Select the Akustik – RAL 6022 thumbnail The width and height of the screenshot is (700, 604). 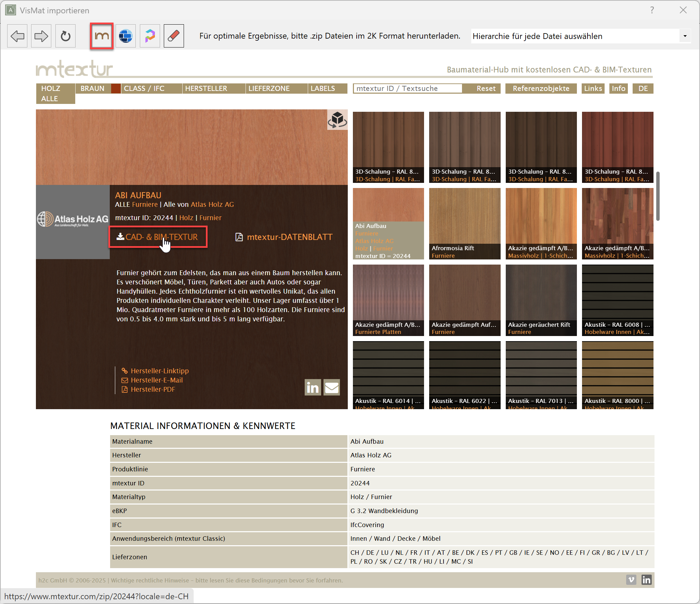tap(465, 375)
